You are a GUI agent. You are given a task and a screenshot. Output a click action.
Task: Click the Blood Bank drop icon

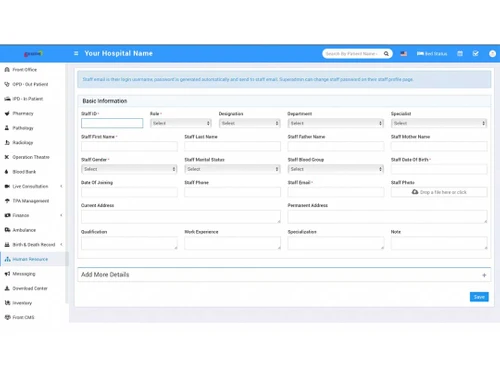(7, 172)
